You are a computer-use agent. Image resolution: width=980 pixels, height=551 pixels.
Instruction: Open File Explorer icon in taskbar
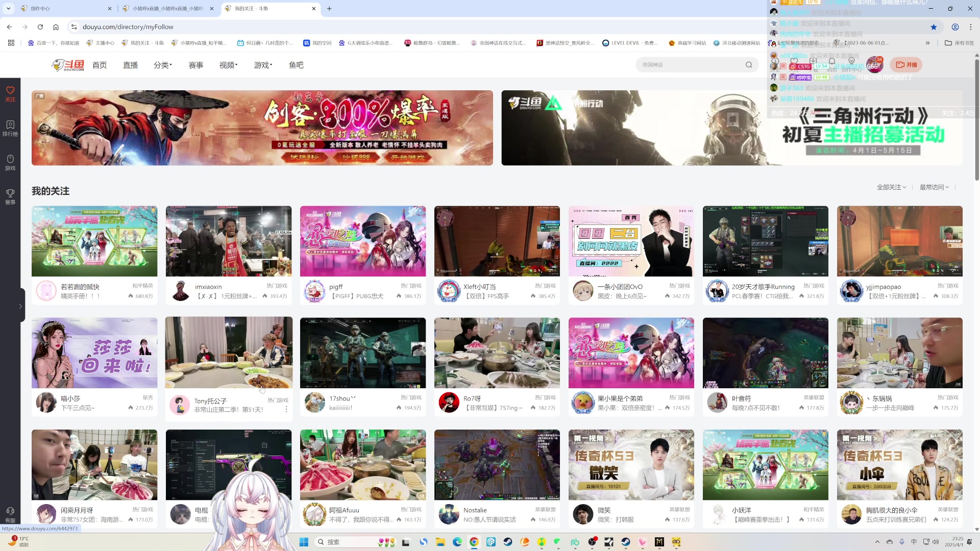pos(440,542)
